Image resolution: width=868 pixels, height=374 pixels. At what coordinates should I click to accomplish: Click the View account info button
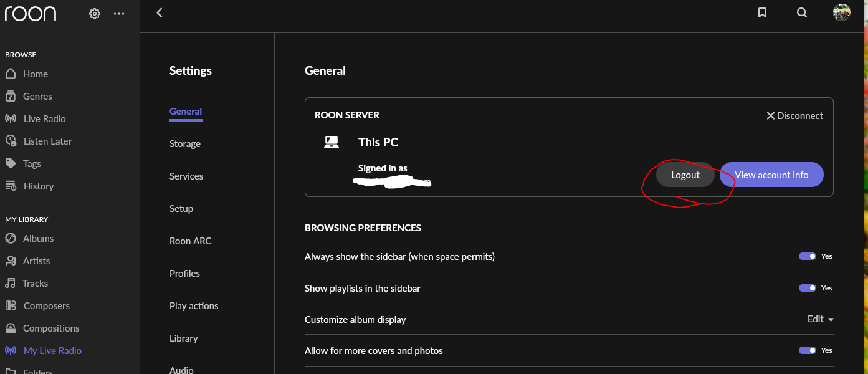(771, 175)
